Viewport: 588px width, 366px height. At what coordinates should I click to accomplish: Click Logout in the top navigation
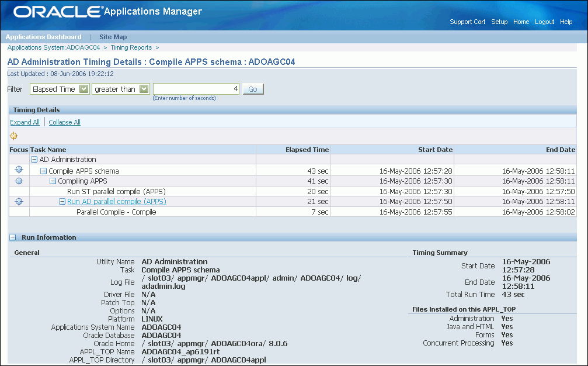[x=545, y=22]
